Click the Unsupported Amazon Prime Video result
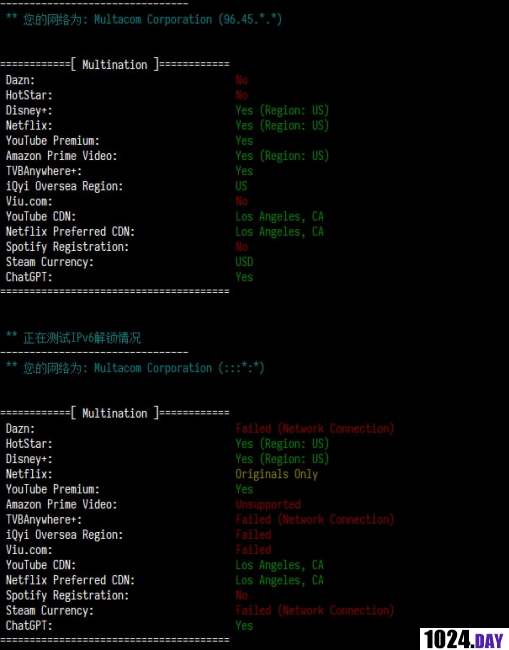The width and height of the screenshot is (509, 650). pyautogui.click(x=268, y=504)
